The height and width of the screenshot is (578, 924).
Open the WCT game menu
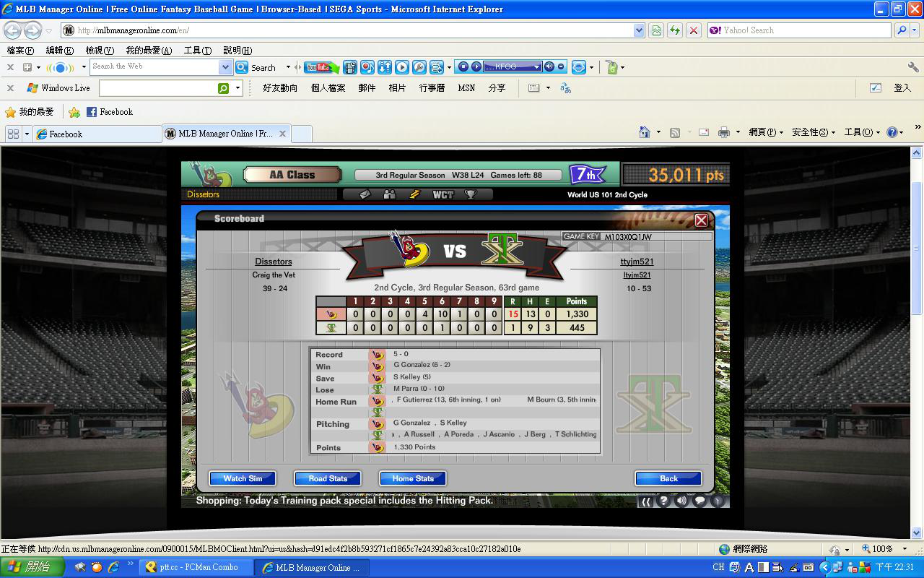443,194
